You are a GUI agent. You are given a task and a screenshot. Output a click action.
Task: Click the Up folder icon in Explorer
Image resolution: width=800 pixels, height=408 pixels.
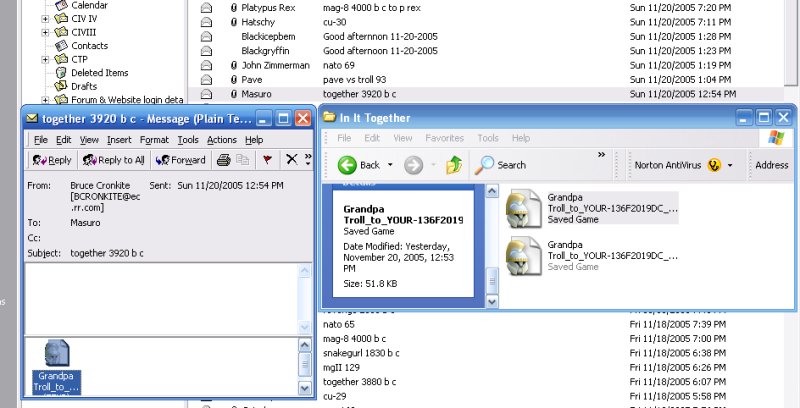click(454, 165)
